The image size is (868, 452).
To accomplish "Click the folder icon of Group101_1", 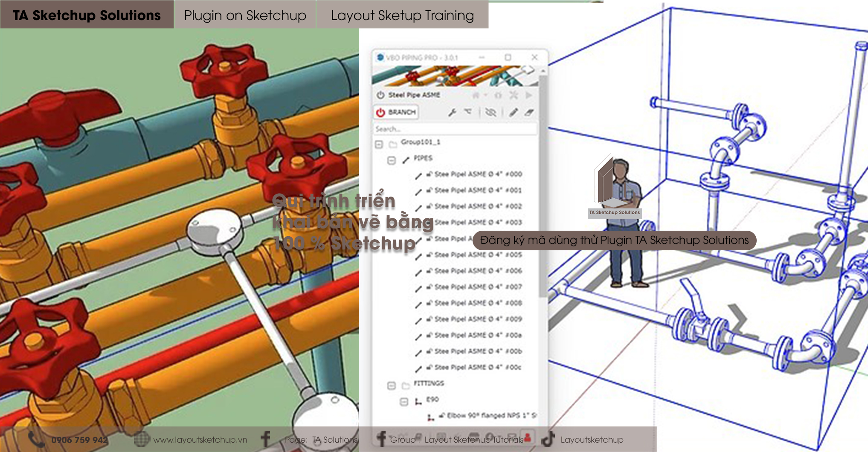I will 393,145.
